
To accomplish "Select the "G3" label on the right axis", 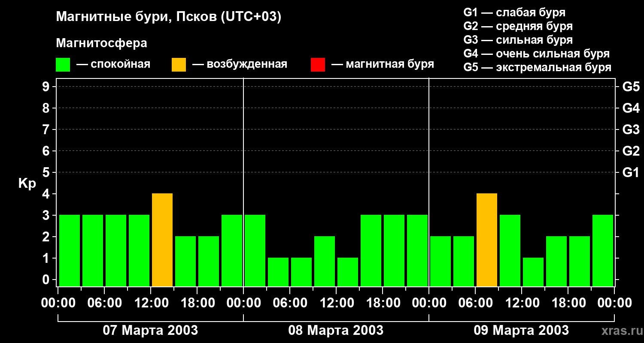I will 631,129.
